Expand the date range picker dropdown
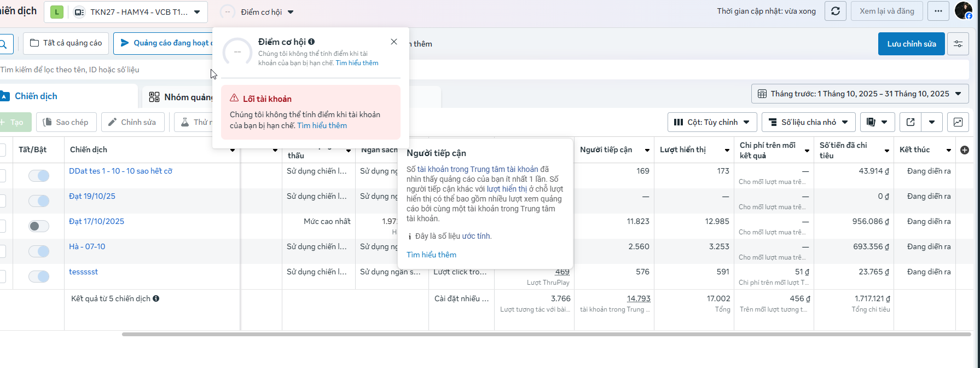Image resolution: width=980 pixels, height=368 pixels. point(860,94)
